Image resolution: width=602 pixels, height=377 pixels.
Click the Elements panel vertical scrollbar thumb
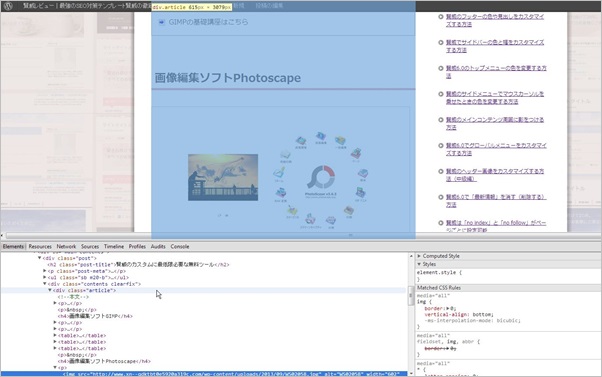pyautogui.click(x=410, y=295)
